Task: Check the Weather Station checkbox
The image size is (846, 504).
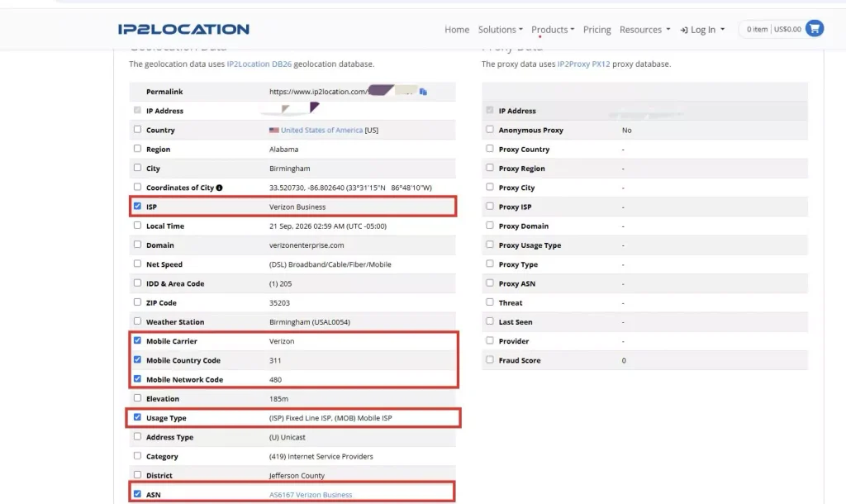Action: click(x=138, y=321)
